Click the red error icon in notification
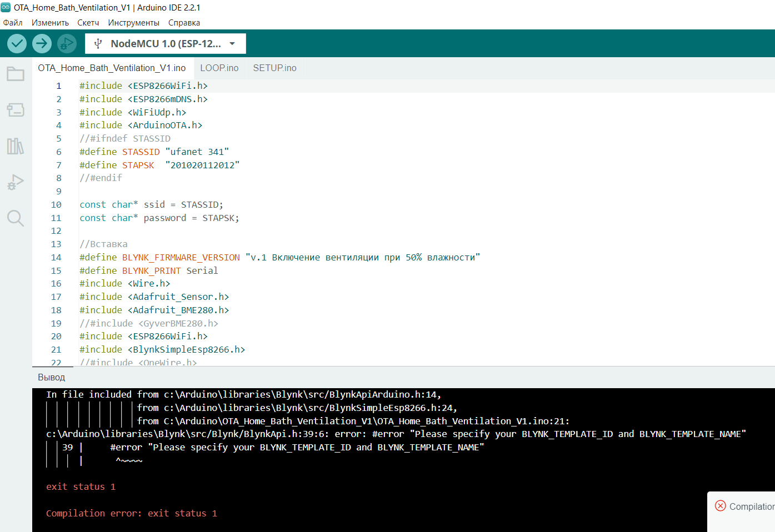Screen dimensions: 775x532 point(721,506)
